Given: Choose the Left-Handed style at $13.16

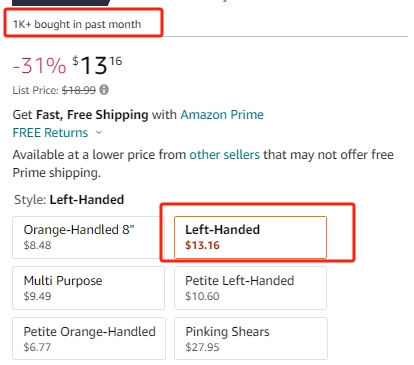Looking at the screenshot, I should tap(250, 237).
